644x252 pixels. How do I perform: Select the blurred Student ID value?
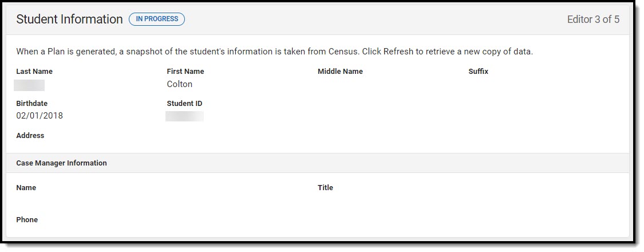pos(184,117)
